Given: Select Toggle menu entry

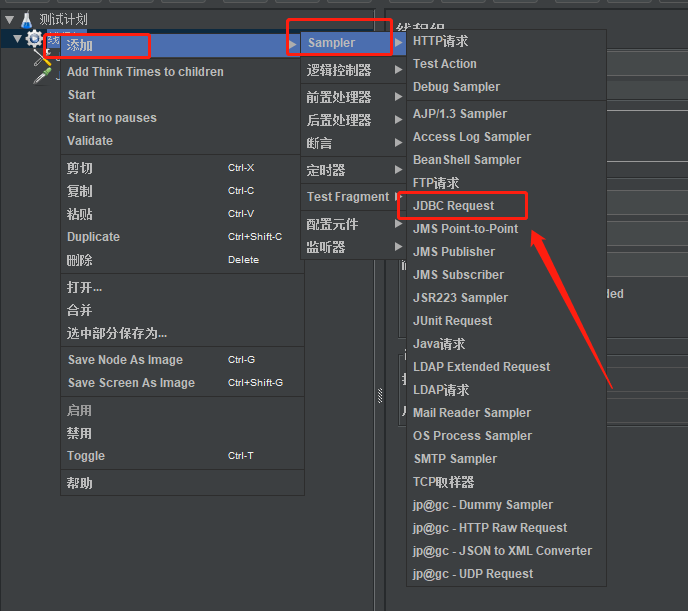Looking at the screenshot, I should (181, 456).
